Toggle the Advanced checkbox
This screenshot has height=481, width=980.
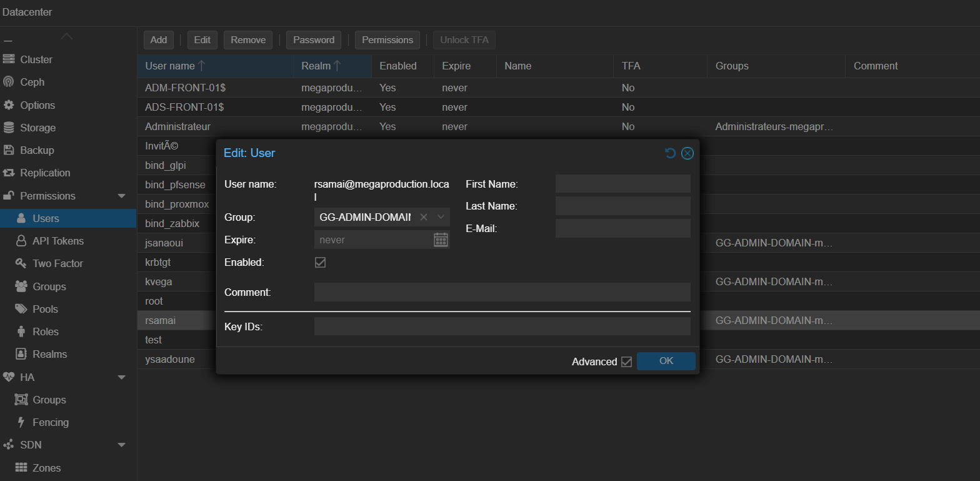click(626, 362)
